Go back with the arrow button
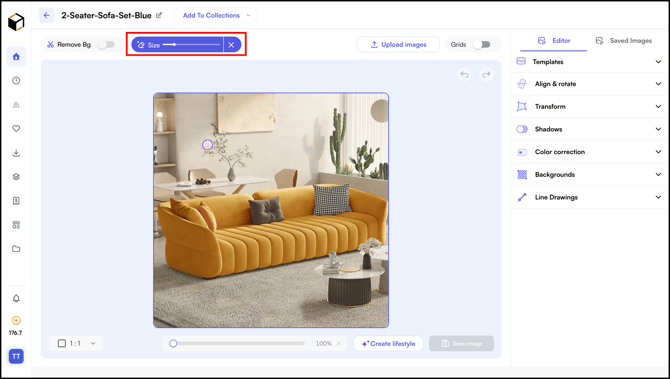670x379 pixels. click(x=47, y=15)
